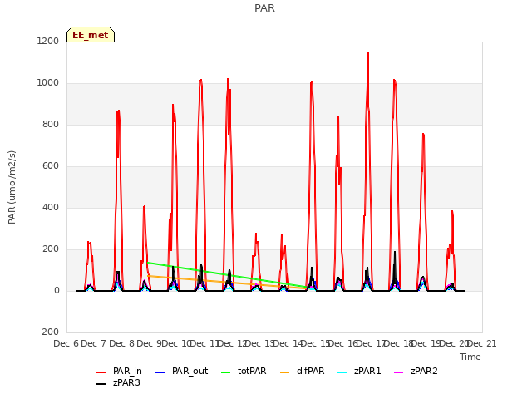Click the magenta zPAR2 legend swatch
Screen dimensions: 532x399
pyautogui.click(x=399, y=372)
